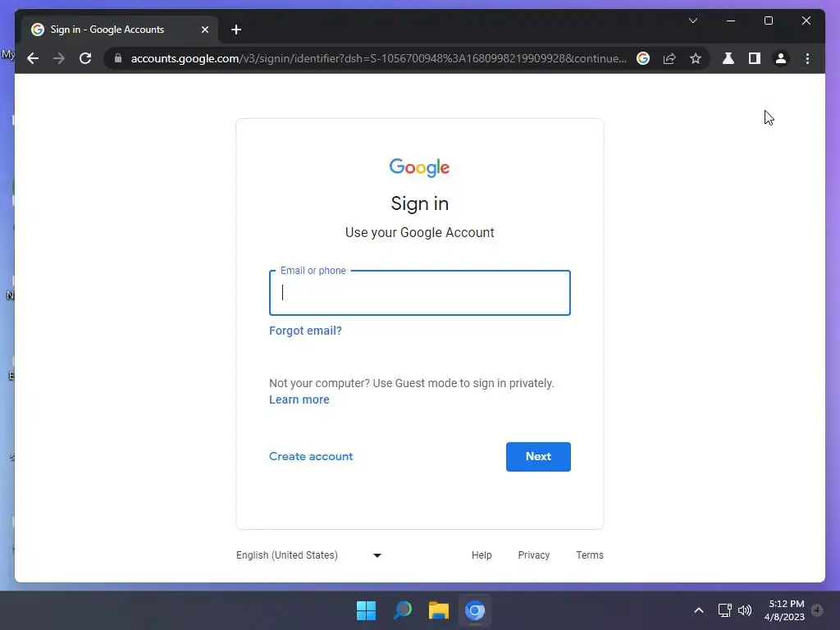The width and height of the screenshot is (840, 630).
Task: Open Learn more about Guest mode
Action: pos(299,399)
